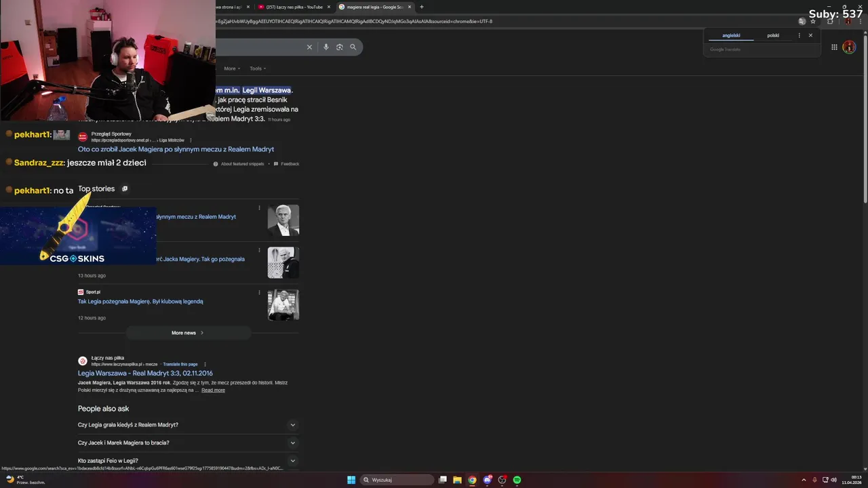Expand 'Kto zastąpi Feio w Legii?' question
The image size is (868, 488).
(x=188, y=461)
